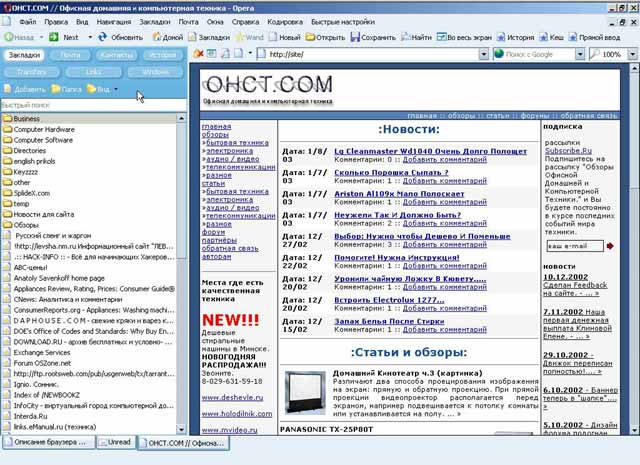Screen dimensions: 640x465
Task: Open the Правка menu
Action: click(56, 22)
